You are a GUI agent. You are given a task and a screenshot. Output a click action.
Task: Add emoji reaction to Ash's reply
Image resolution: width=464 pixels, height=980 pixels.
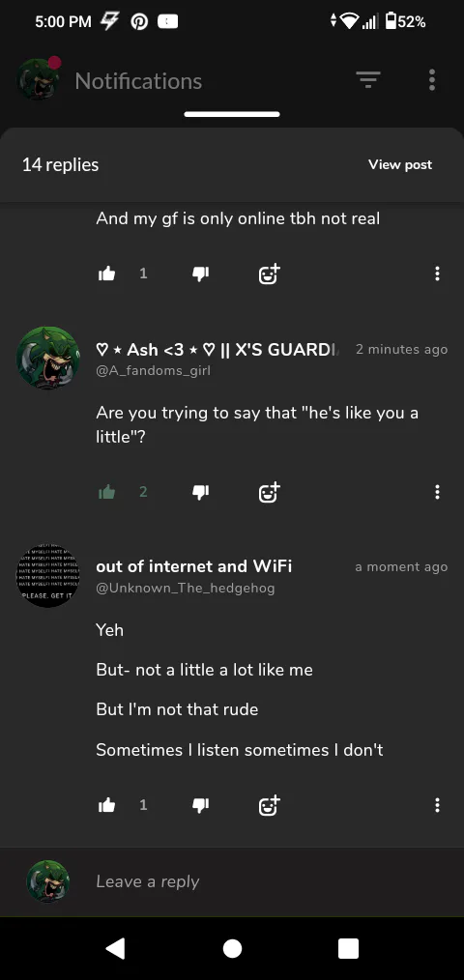click(269, 493)
